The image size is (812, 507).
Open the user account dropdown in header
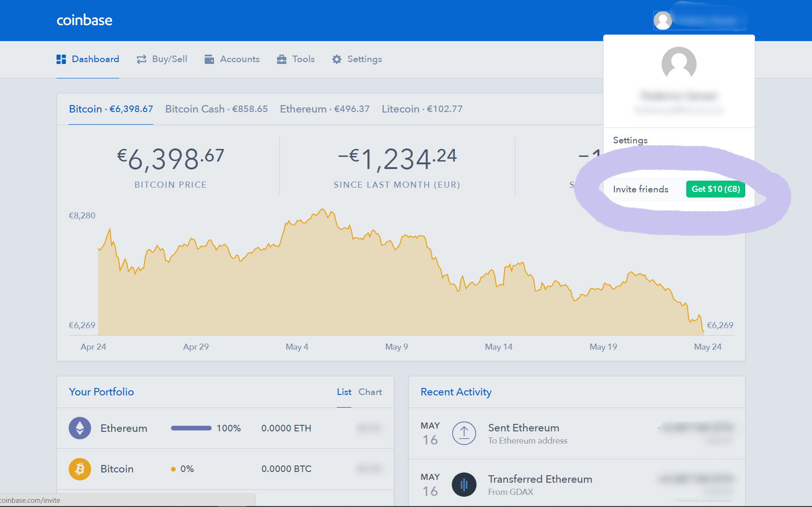coord(700,20)
